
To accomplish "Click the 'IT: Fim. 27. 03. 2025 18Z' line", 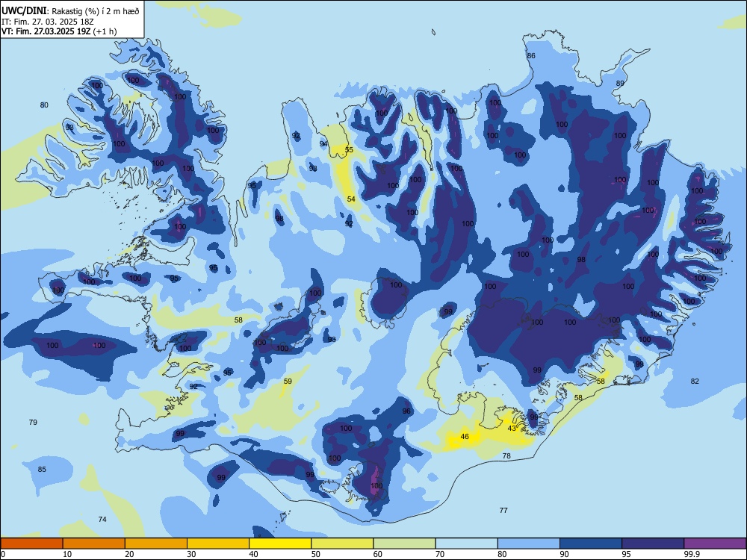I will [x=48, y=22].
